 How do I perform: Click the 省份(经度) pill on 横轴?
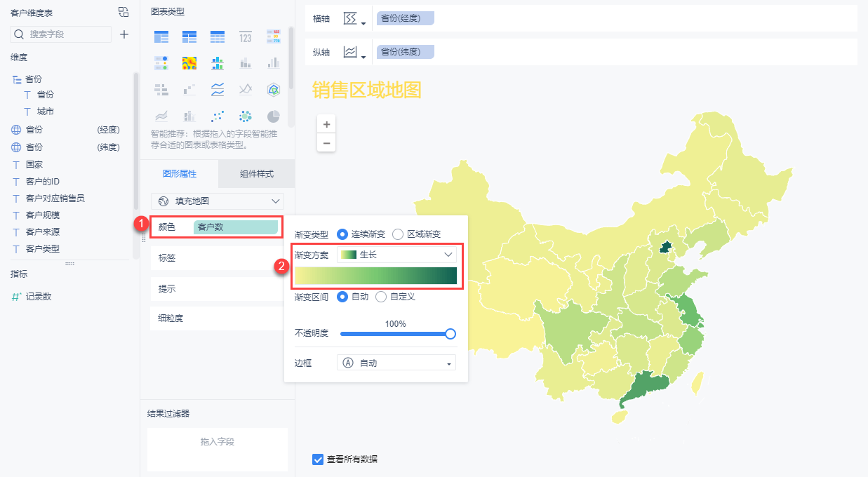pos(405,18)
